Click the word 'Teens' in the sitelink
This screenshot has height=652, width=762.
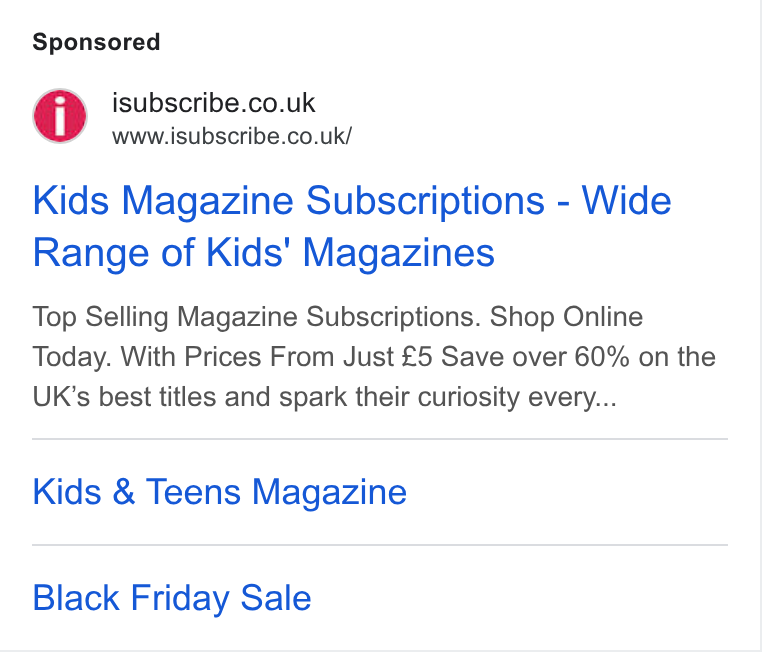tap(193, 492)
